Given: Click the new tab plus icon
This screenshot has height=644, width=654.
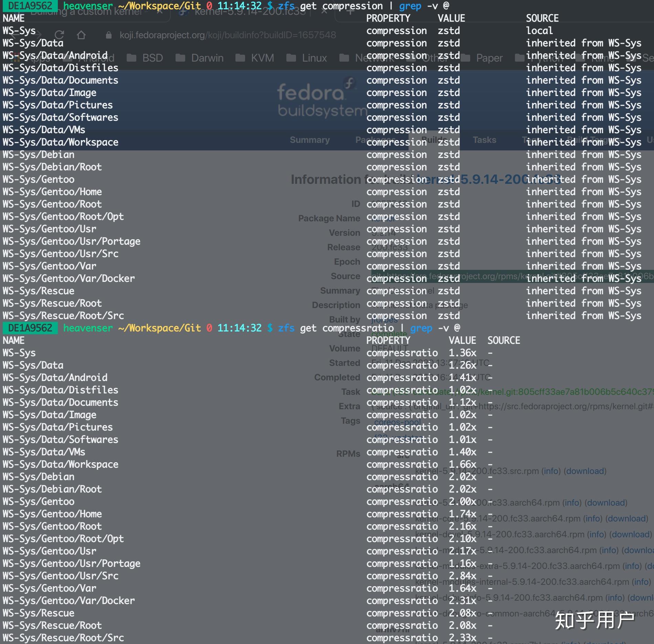Looking at the screenshot, I should [x=350, y=11].
